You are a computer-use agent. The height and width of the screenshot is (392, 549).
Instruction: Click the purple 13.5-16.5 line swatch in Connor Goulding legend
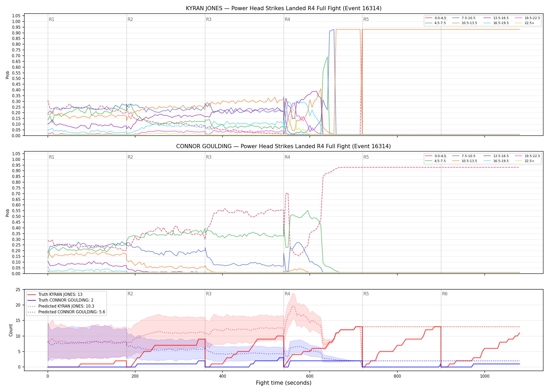click(x=487, y=156)
